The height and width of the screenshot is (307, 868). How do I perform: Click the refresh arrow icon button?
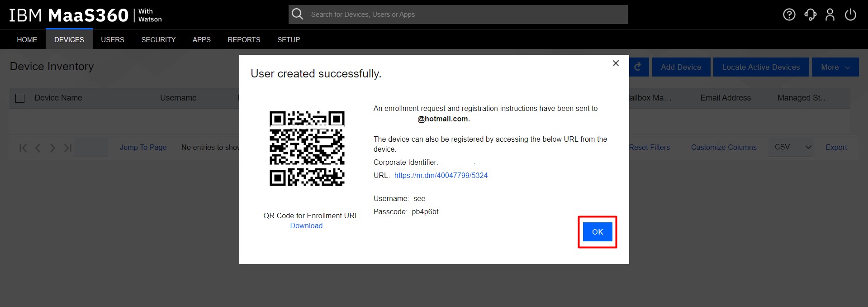(638, 67)
